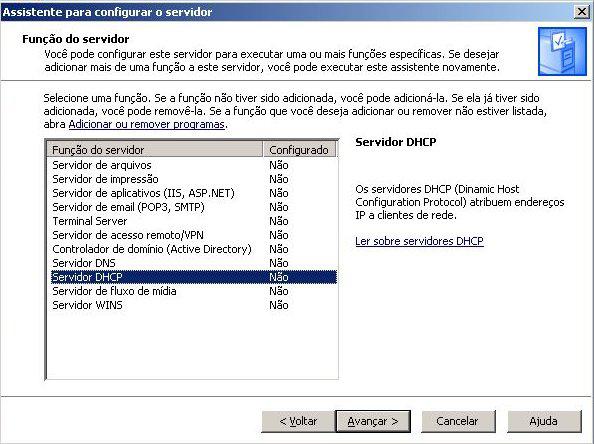Go back with the Voltar button

point(298,421)
